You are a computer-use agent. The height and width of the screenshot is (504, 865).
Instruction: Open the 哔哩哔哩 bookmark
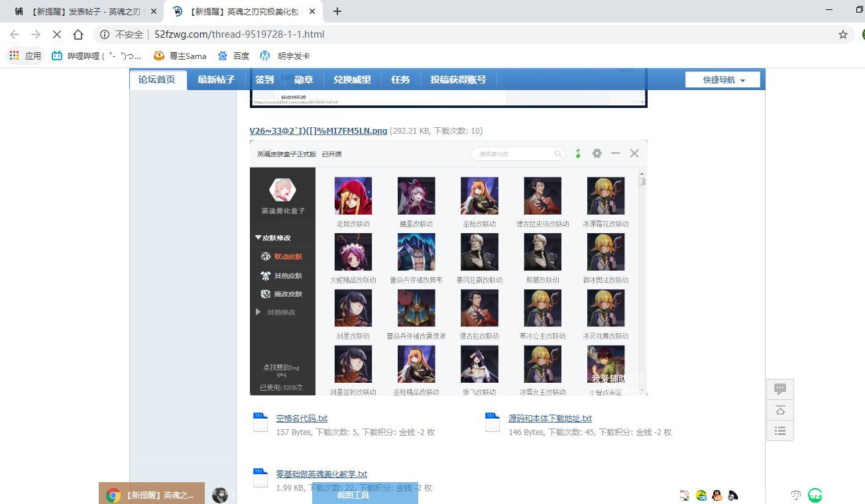pyautogui.click(x=96, y=56)
